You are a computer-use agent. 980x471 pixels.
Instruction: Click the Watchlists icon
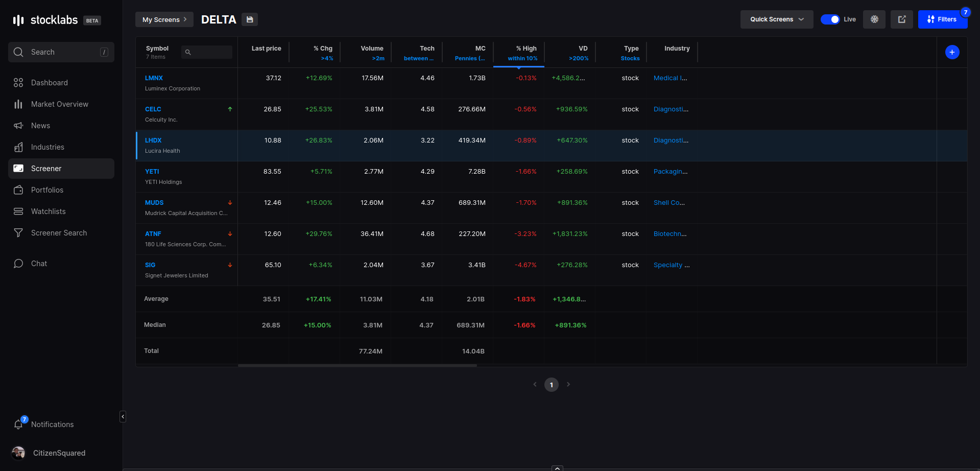click(x=18, y=211)
